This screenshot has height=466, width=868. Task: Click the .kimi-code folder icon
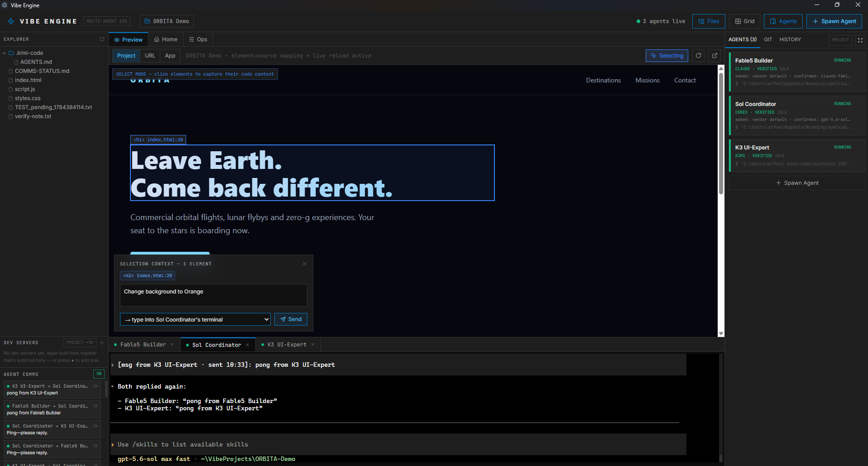point(12,53)
